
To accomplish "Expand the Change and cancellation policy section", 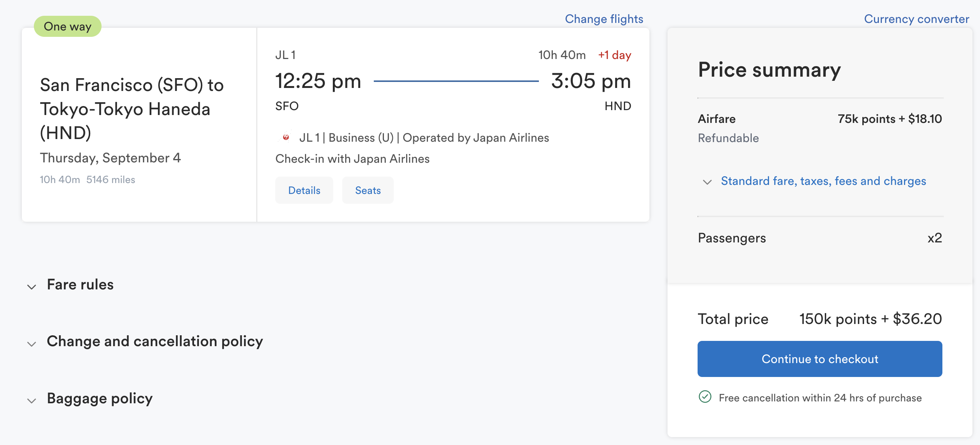I will (x=155, y=341).
